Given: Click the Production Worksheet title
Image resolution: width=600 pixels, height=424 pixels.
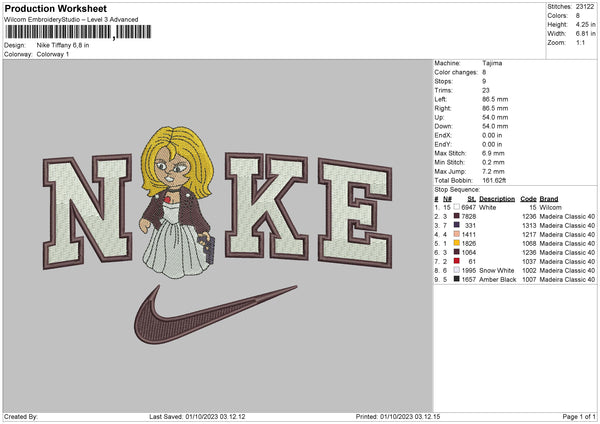Looking at the screenshot, I should tap(55, 8).
